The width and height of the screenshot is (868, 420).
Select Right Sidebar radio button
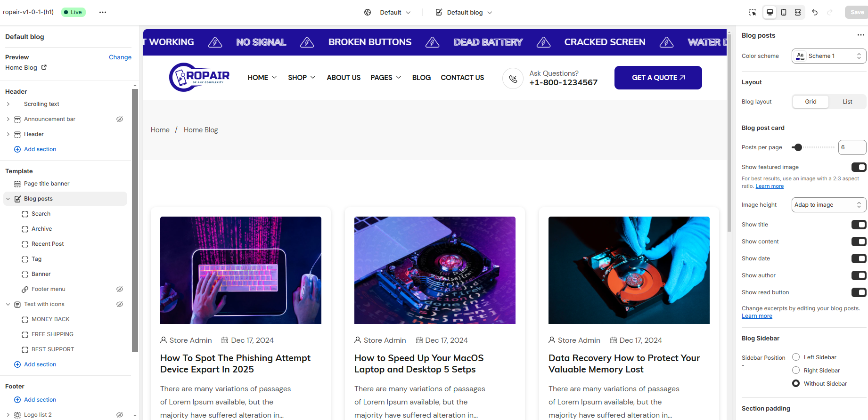point(796,370)
